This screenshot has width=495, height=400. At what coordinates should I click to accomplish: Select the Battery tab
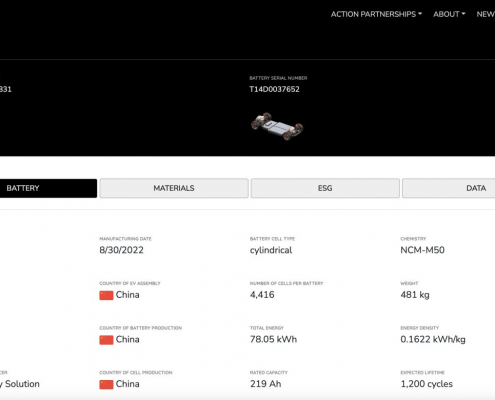pyautogui.click(x=48, y=188)
